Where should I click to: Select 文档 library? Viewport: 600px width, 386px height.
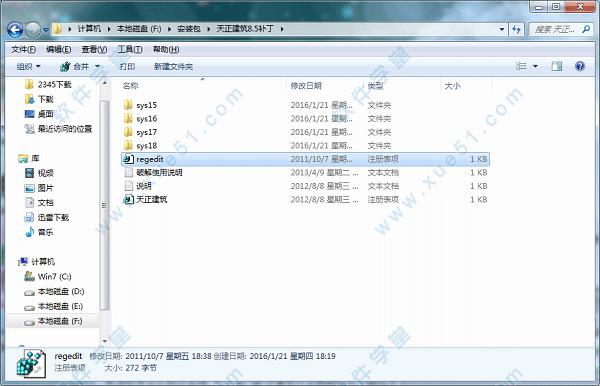click(x=39, y=203)
